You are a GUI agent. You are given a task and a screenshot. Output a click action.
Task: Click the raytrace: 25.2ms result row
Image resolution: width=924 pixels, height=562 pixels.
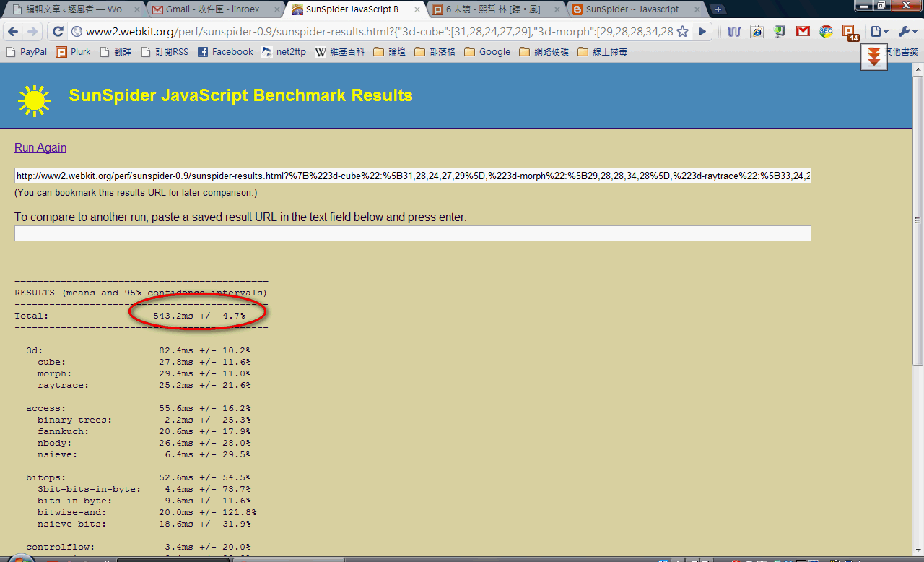(144, 385)
